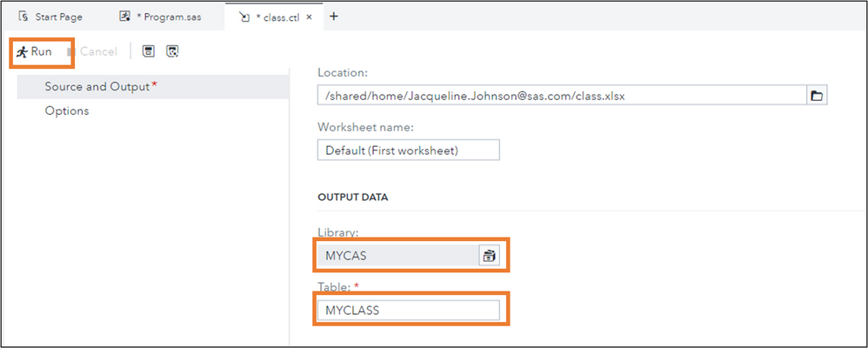Click the Cancel button
This screenshot has height=348, width=868.
92,51
